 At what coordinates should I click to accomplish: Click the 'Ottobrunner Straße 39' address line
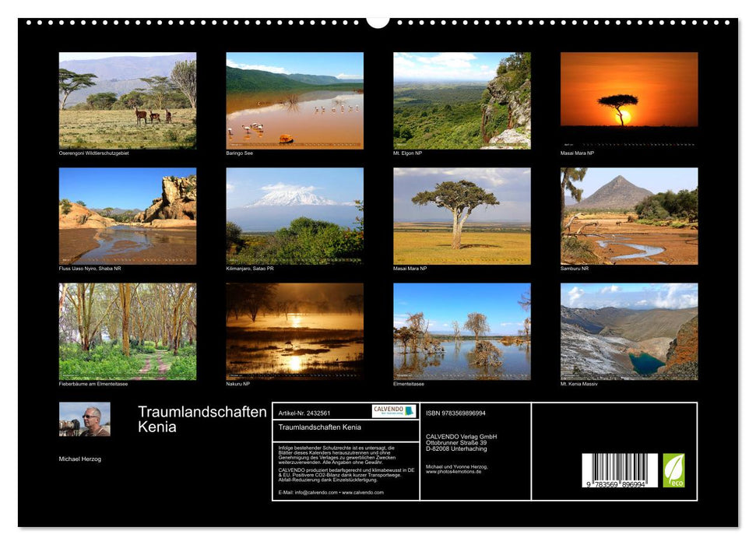point(456,443)
